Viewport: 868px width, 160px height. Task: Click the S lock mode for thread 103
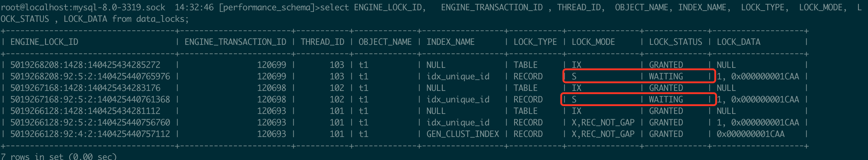click(574, 77)
